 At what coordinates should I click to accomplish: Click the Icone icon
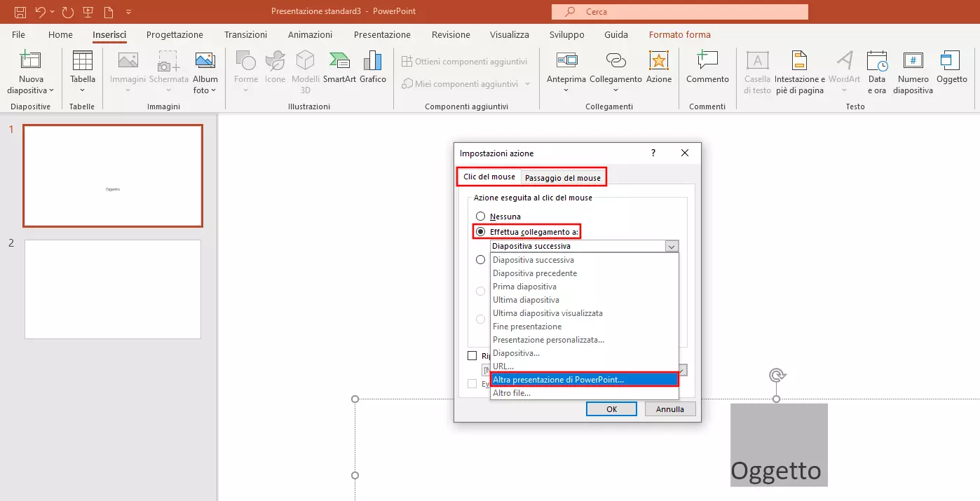(275, 61)
